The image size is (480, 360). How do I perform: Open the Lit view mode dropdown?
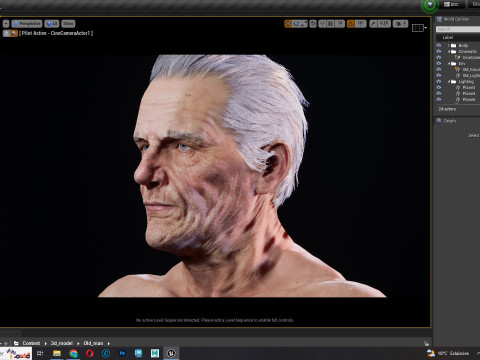[52, 24]
